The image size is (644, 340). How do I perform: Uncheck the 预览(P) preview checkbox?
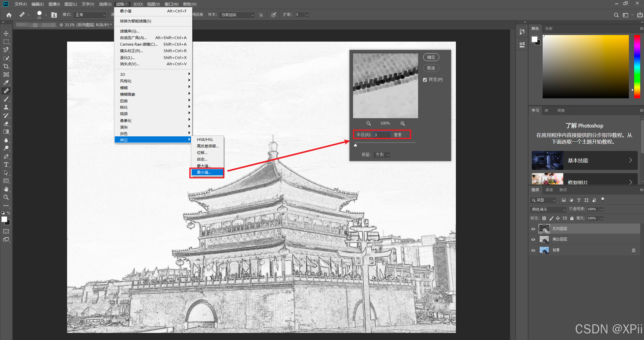click(x=425, y=80)
